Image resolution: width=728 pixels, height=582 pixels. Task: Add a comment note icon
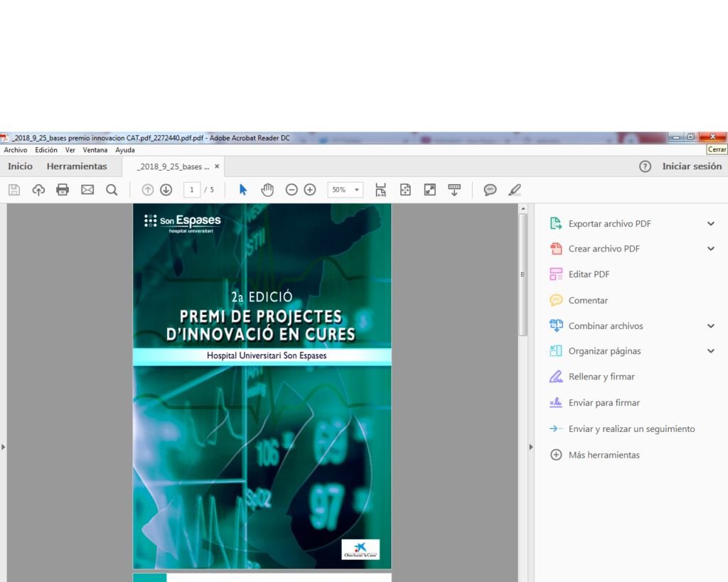490,190
